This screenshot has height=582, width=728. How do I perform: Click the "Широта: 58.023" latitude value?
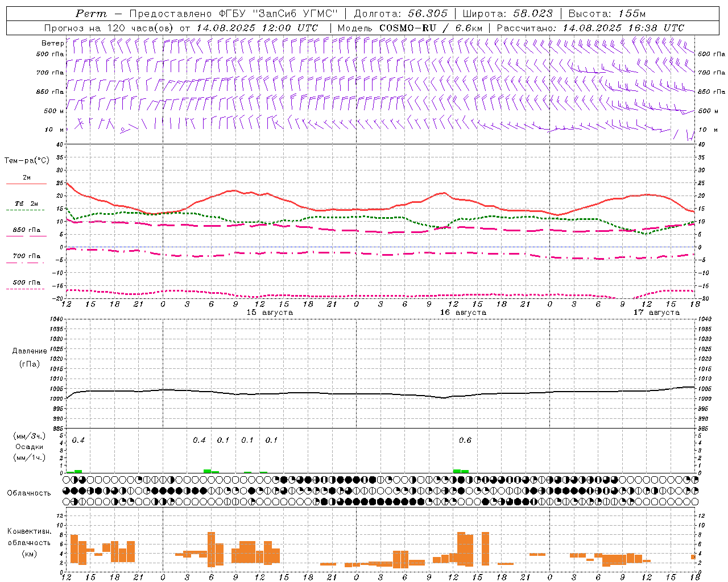coord(507,14)
